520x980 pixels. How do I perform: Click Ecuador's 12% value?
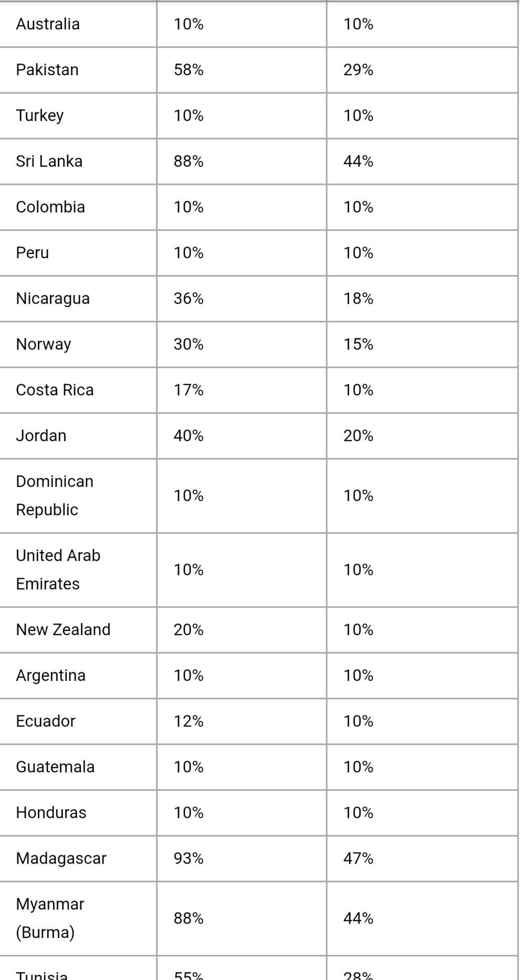pos(189,721)
